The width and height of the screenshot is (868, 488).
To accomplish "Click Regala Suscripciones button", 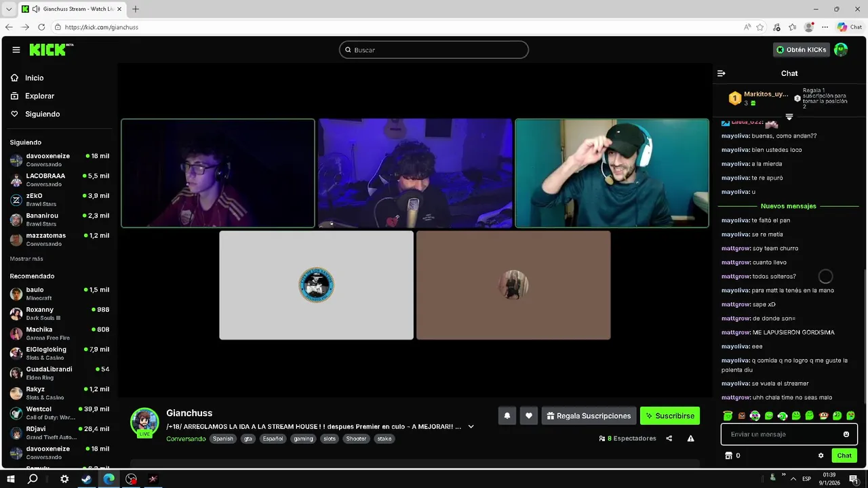I will click(587, 415).
